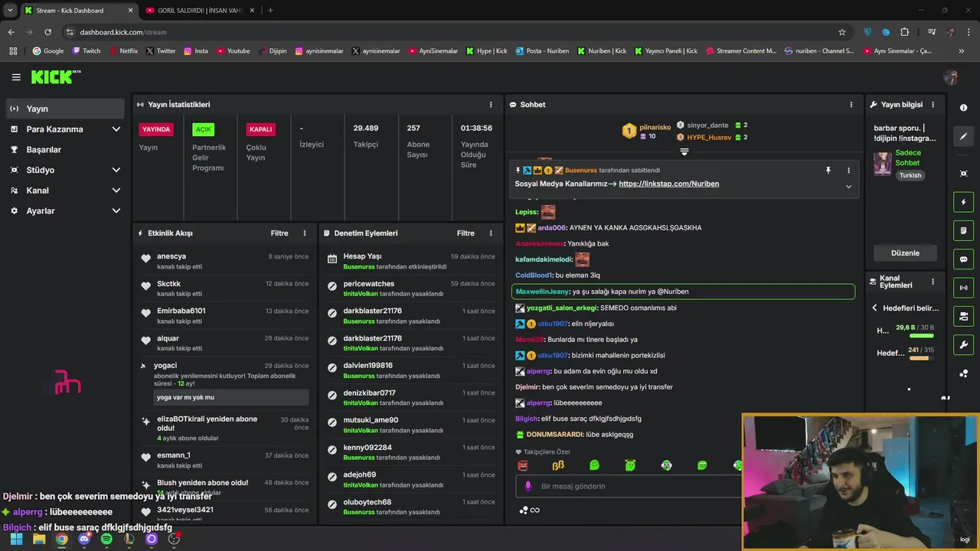Toggle the wrench widget in right rail
Screen dimensions: 980x551
pyautogui.click(x=963, y=344)
